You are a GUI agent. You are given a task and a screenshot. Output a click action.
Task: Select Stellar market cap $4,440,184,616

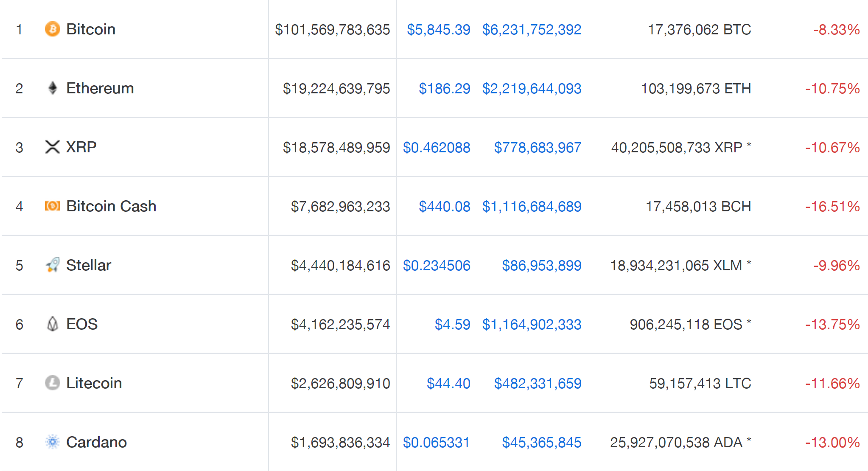click(x=341, y=265)
